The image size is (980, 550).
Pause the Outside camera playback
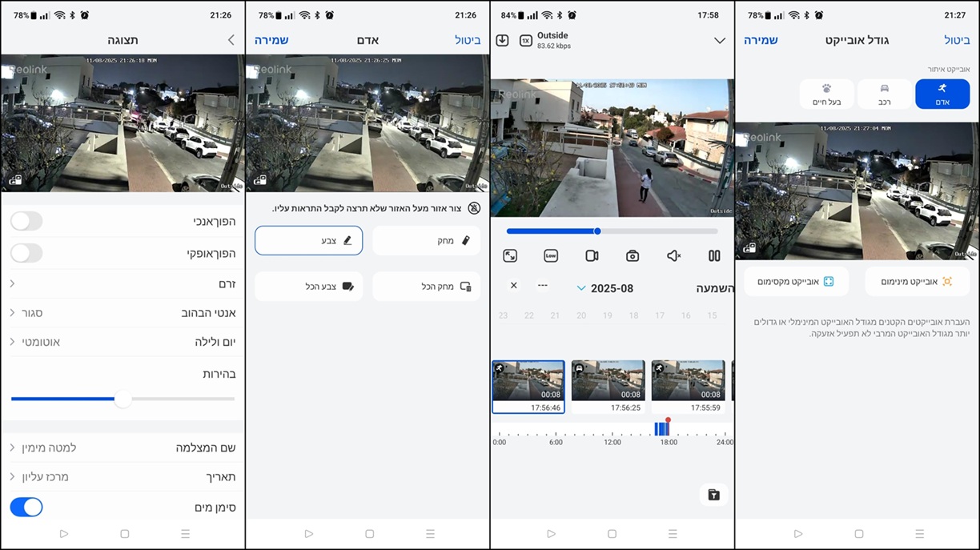[x=714, y=256]
